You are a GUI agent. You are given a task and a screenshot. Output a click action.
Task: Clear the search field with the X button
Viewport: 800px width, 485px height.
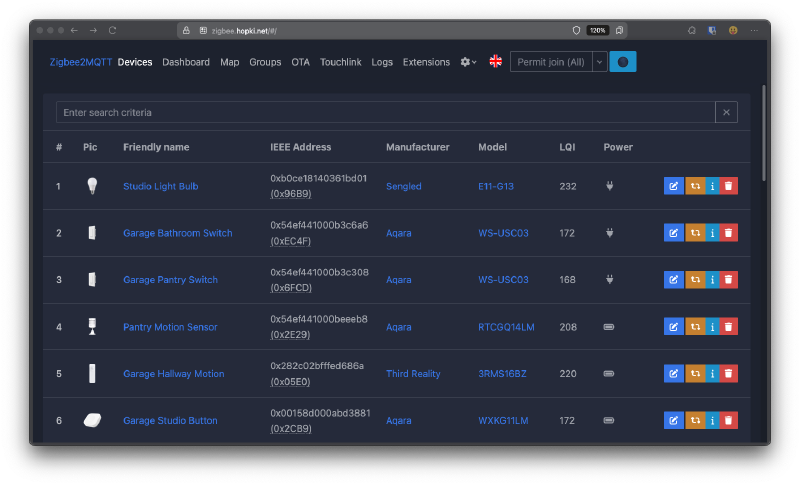727,112
